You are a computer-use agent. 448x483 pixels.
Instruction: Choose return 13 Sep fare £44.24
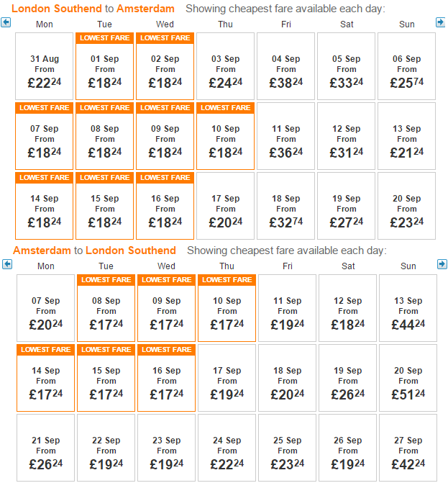(408, 308)
